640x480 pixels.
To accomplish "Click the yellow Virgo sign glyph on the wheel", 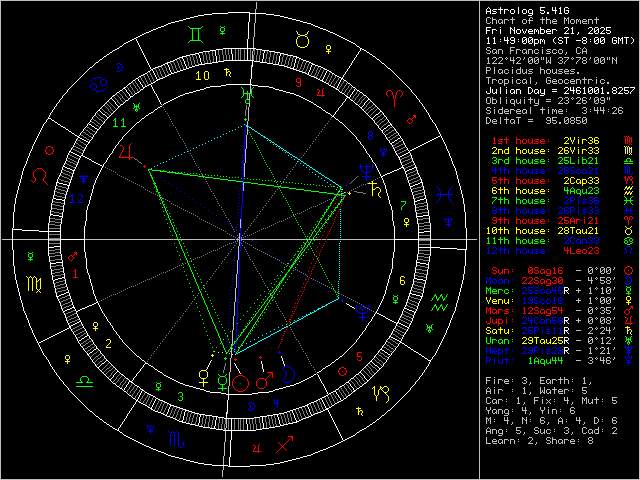I will (x=34, y=284).
